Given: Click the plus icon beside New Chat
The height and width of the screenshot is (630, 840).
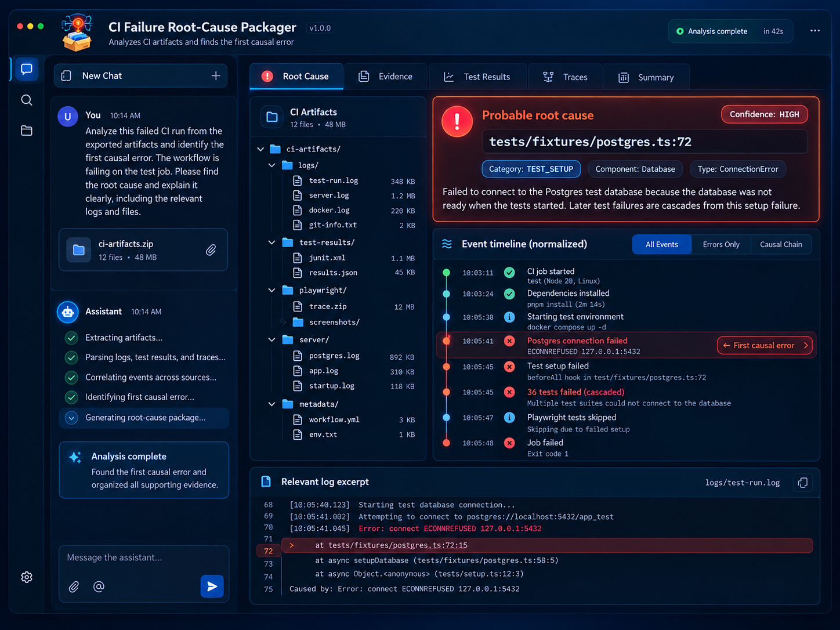Looking at the screenshot, I should (x=216, y=76).
